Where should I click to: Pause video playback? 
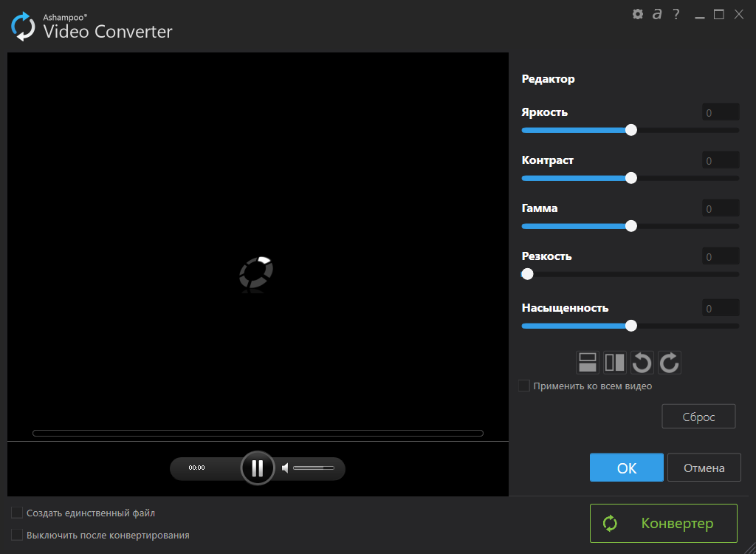tap(257, 468)
